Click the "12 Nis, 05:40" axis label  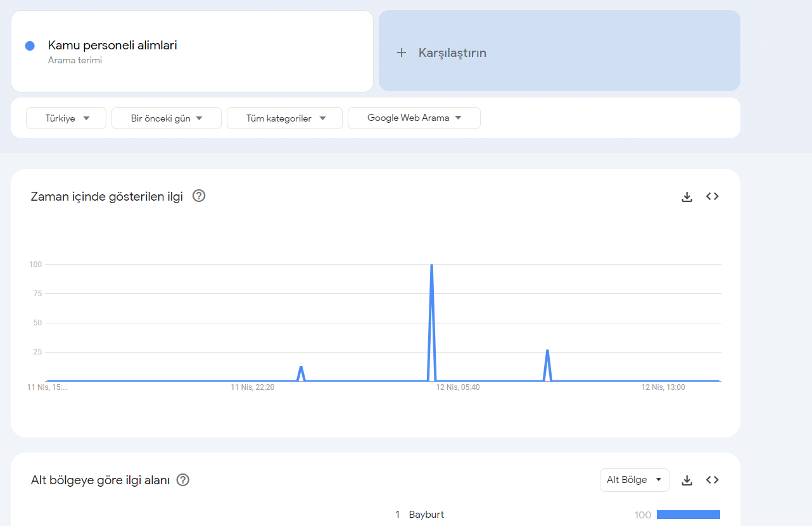coord(458,387)
